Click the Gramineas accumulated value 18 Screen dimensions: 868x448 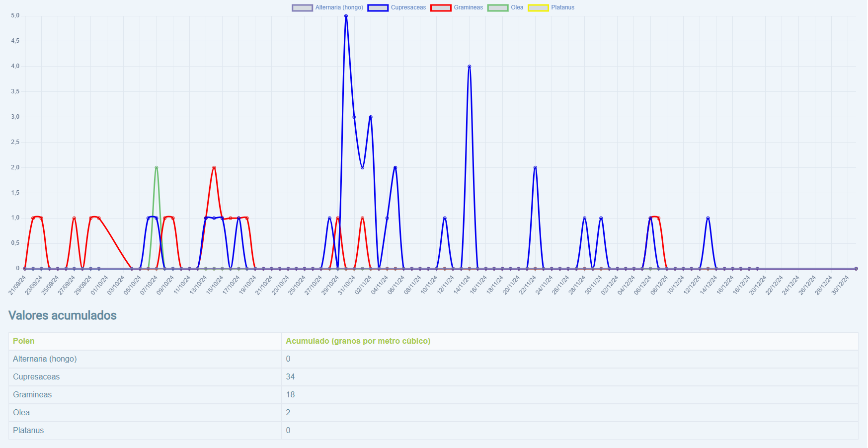pyautogui.click(x=290, y=394)
